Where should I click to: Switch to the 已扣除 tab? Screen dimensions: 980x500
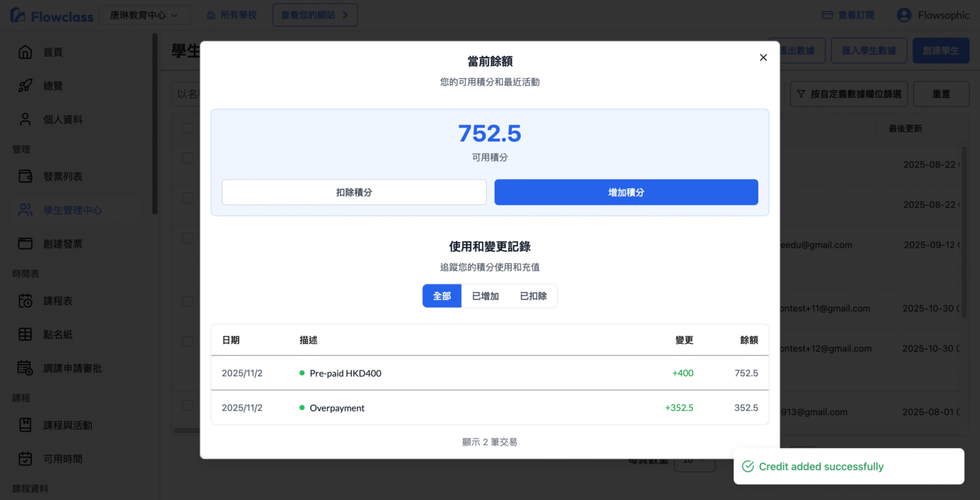click(533, 296)
